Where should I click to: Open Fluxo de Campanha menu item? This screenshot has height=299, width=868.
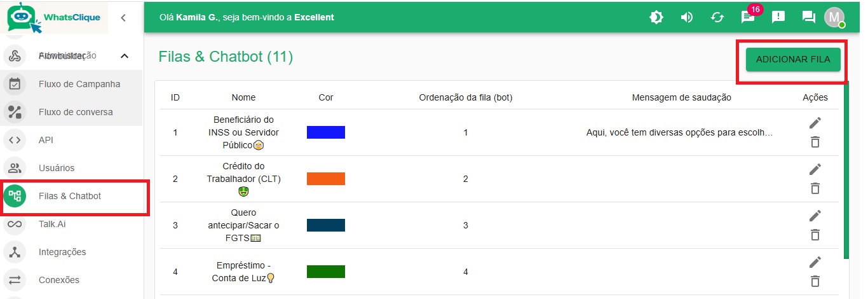pyautogui.click(x=79, y=84)
